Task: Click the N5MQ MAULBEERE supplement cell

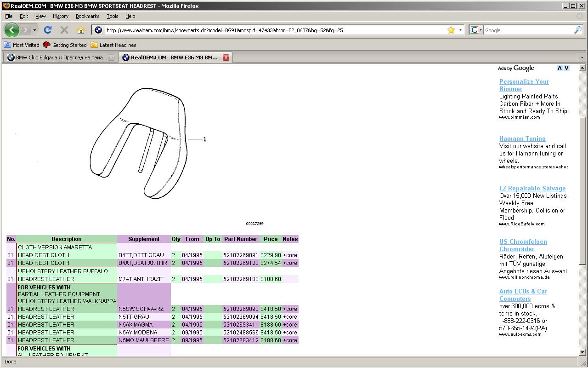Action: pyautogui.click(x=144, y=340)
